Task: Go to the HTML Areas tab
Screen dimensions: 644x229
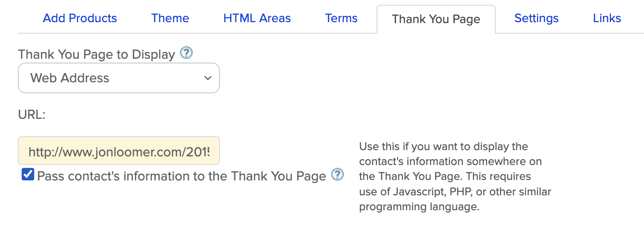Action: [257, 18]
